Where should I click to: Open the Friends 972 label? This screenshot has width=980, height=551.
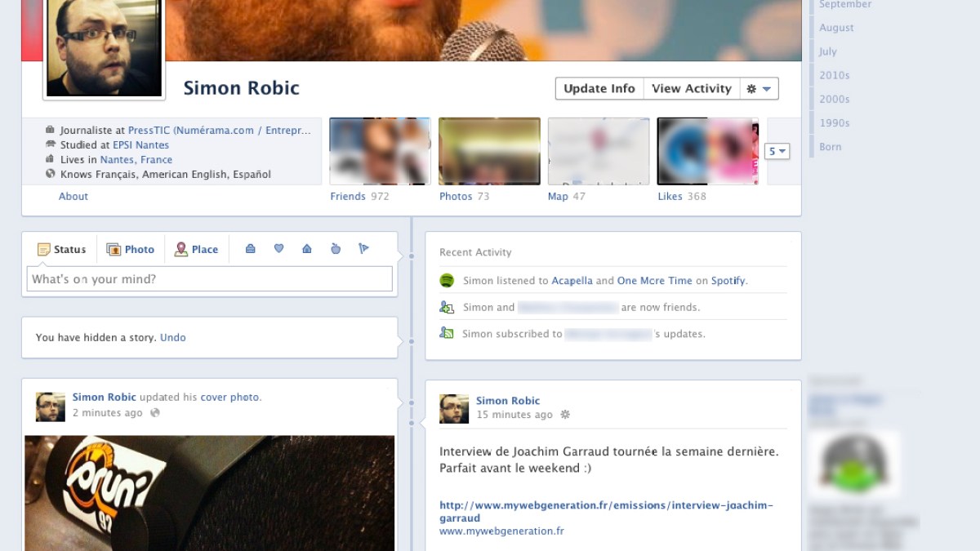pyautogui.click(x=359, y=197)
